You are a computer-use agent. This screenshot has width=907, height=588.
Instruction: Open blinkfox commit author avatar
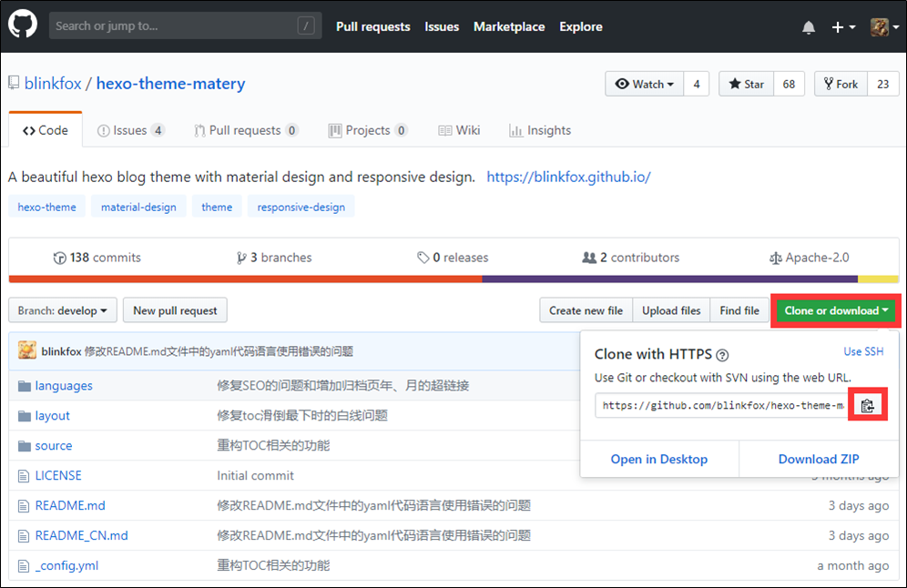click(27, 350)
